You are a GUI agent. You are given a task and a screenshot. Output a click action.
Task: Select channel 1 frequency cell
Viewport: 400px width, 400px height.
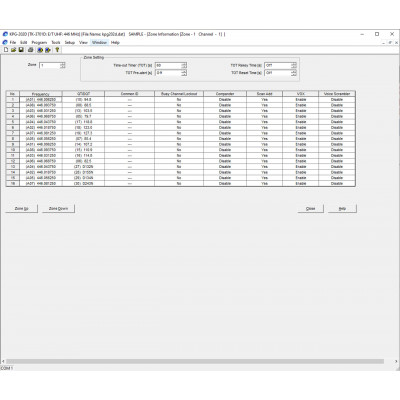click(x=41, y=100)
